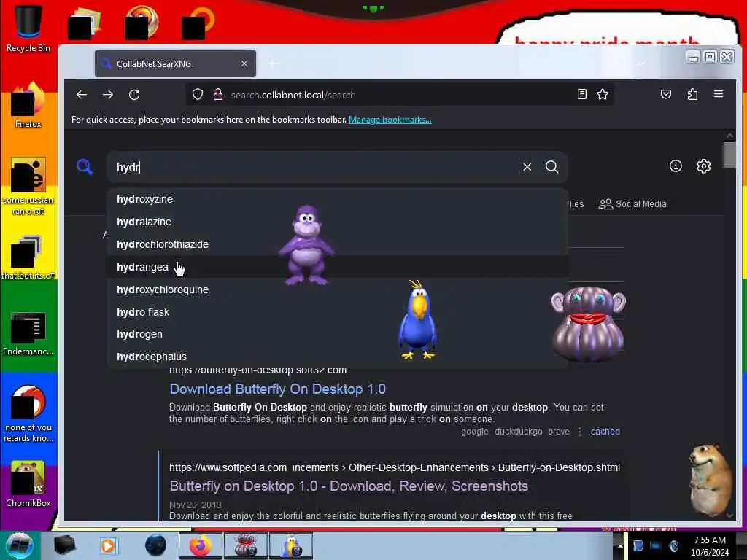The image size is (747, 560).
Task: Switch to Firefox in the taskbar
Action: pos(200,545)
